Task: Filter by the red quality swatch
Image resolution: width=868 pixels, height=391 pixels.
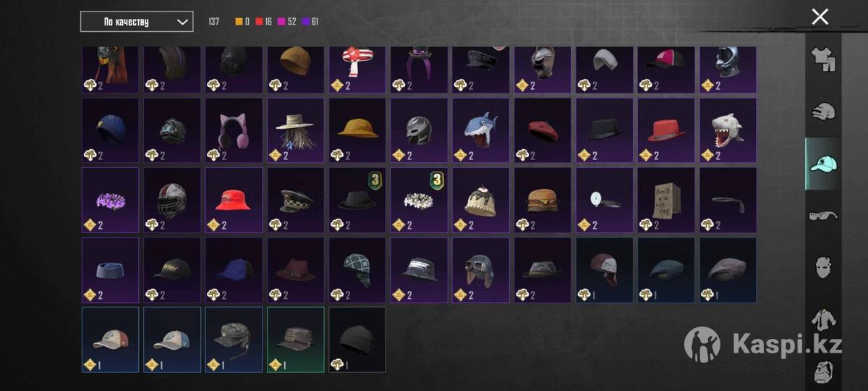Action: pos(259,22)
